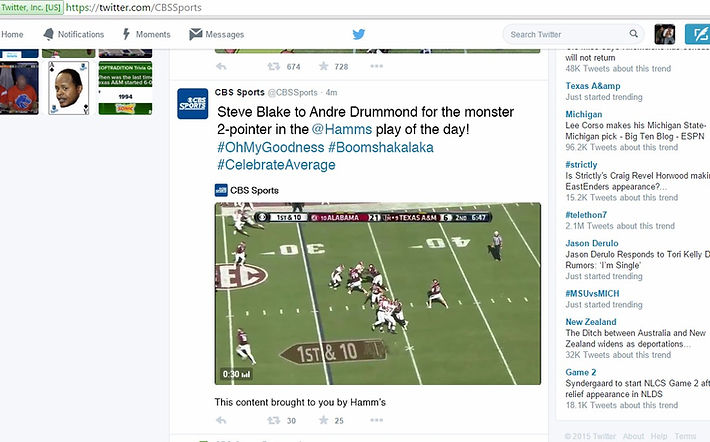
Task: Open Michigan trend
Action: 584,114
